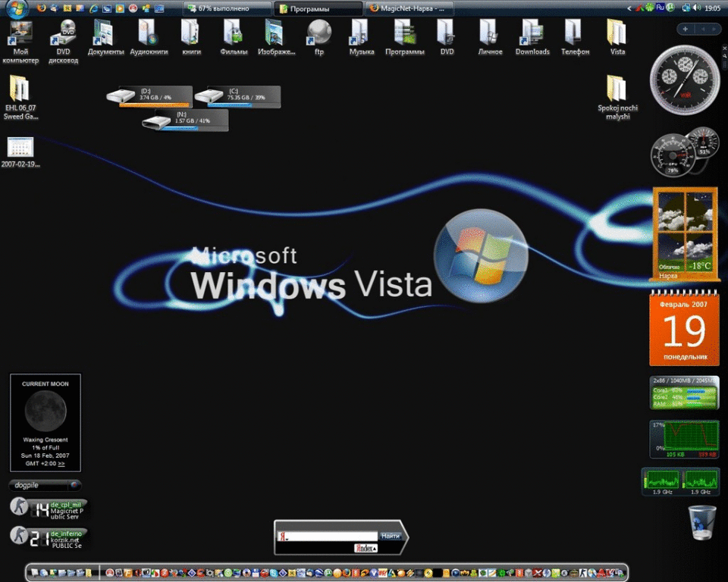
Task: Click the dogpile search field
Action: coord(39,485)
